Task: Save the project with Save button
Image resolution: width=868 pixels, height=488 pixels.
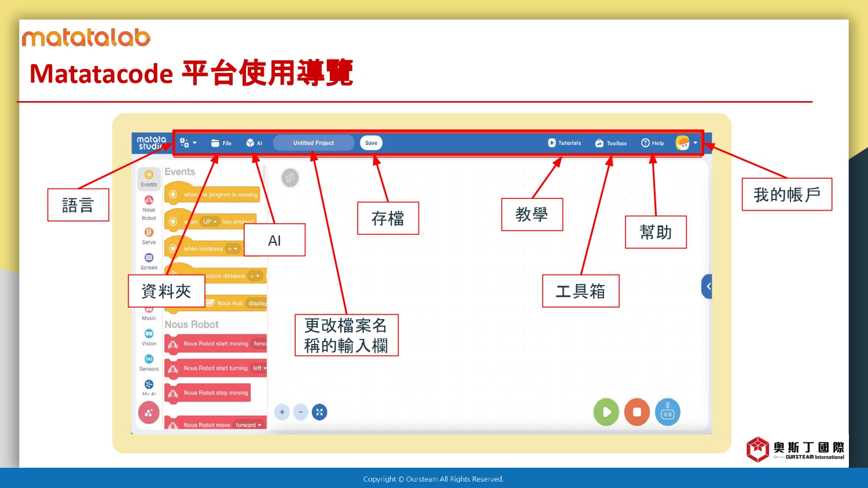Action: click(x=371, y=143)
